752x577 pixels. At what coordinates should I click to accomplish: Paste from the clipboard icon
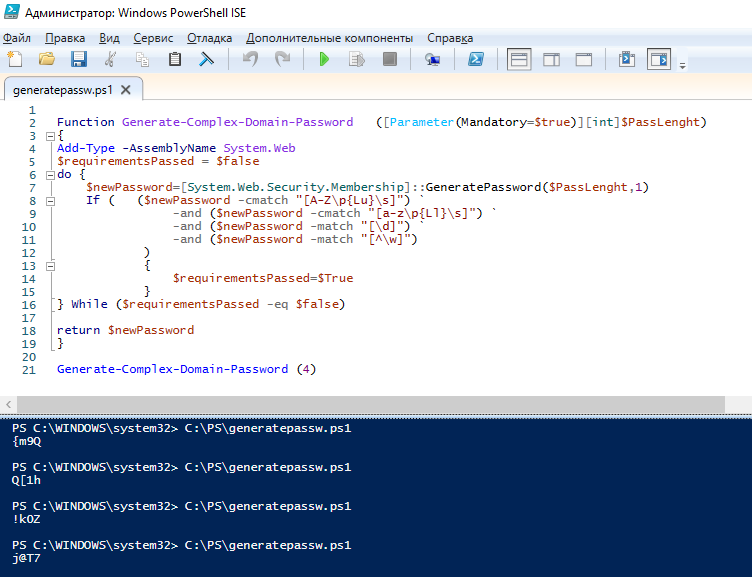pyautogui.click(x=175, y=59)
